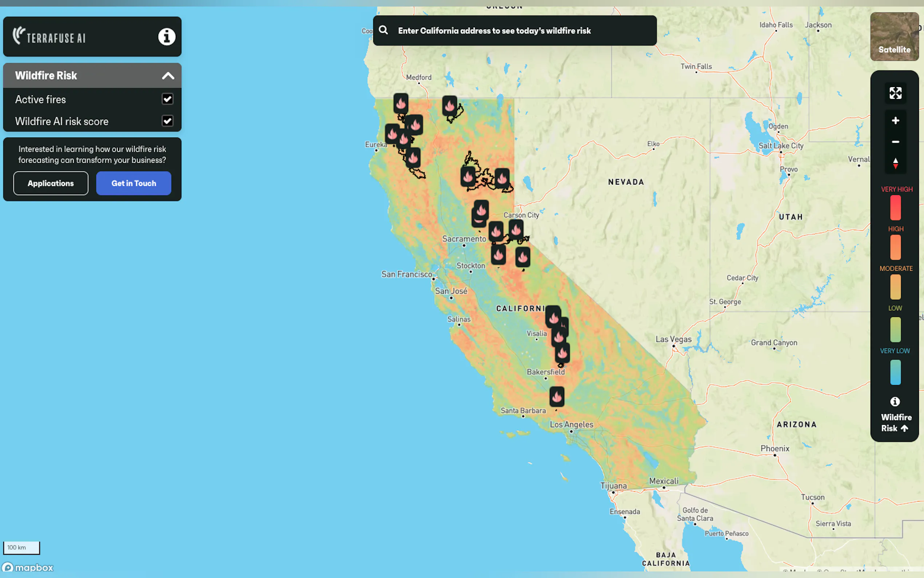The height and width of the screenshot is (578, 924).
Task: Click the search magnifier icon
Action: click(x=383, y=30)
